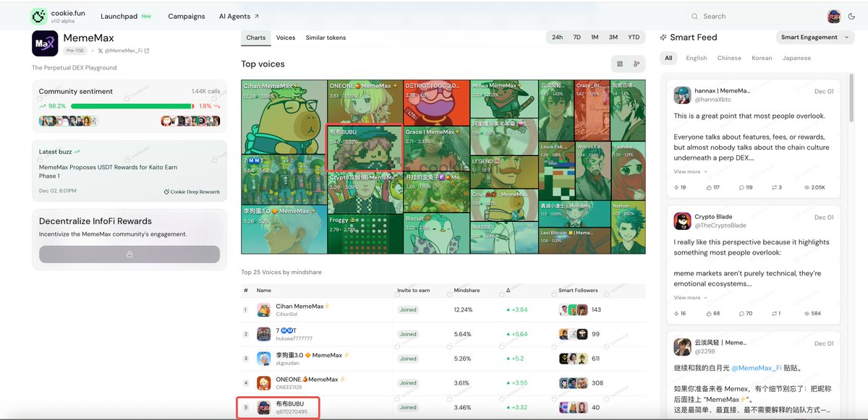Switch to the Voices tab
The width and height of the screenshot is (868, 420).
pyautogui.click(x=286, y=38)
